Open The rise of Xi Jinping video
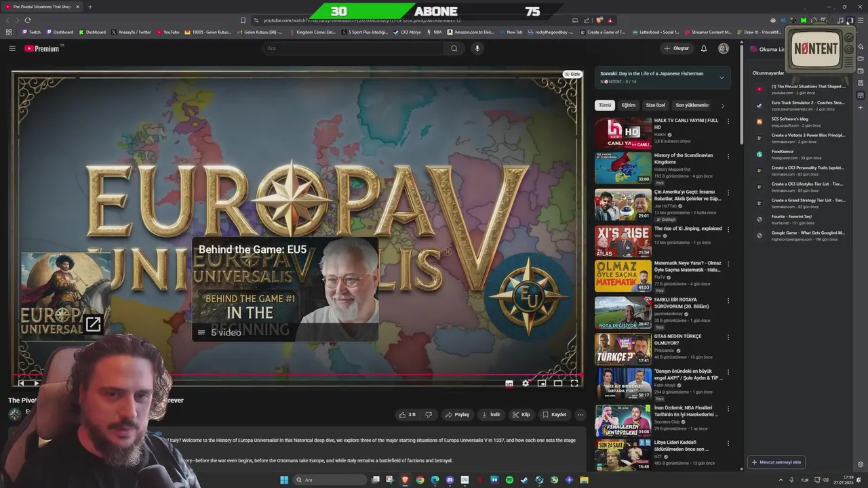 pyautogui.click(x=623, y=241)
